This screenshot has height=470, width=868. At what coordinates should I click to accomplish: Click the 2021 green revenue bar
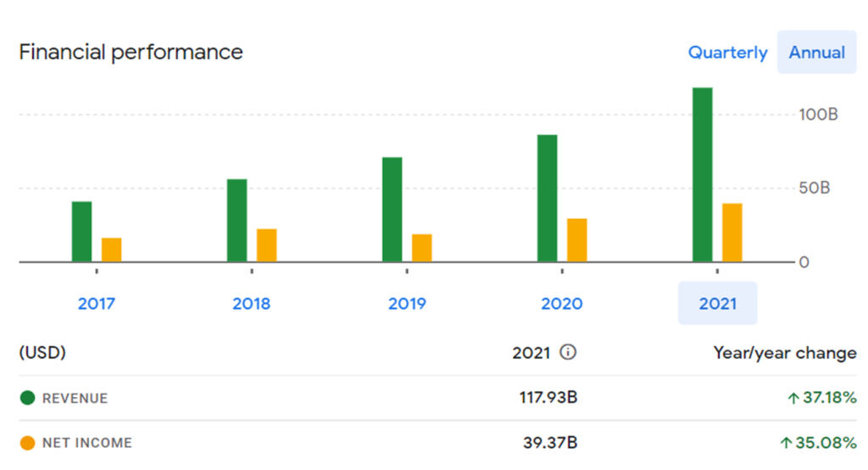pyautogui.click(x=703, y=174)
